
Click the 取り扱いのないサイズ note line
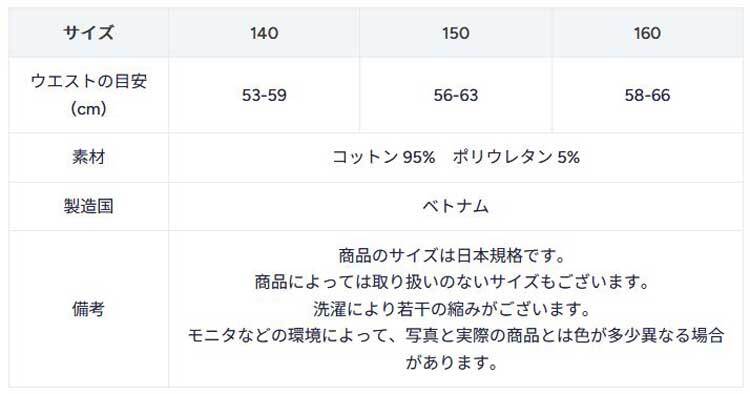tap(452, 282)
